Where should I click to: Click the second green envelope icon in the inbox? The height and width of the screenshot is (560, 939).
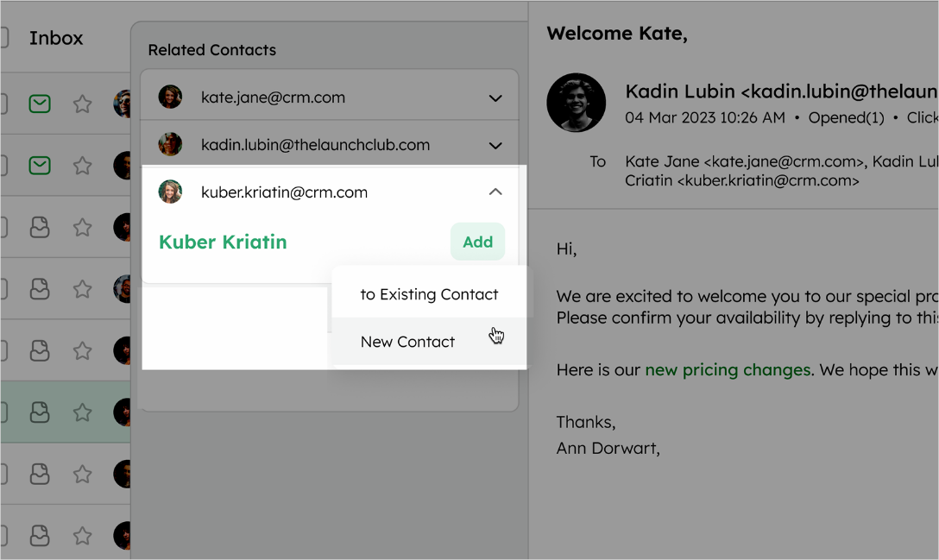(x=40, y=166)
